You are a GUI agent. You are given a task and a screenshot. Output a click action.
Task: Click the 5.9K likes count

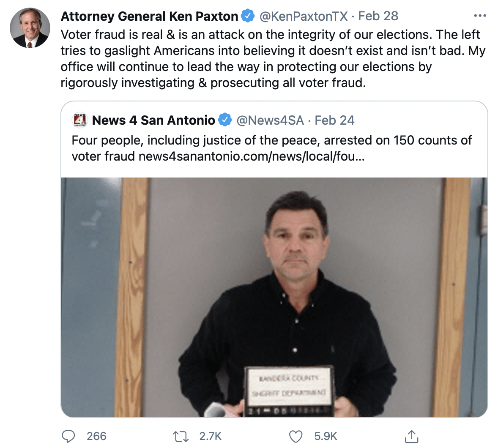(x=326, y=436)
